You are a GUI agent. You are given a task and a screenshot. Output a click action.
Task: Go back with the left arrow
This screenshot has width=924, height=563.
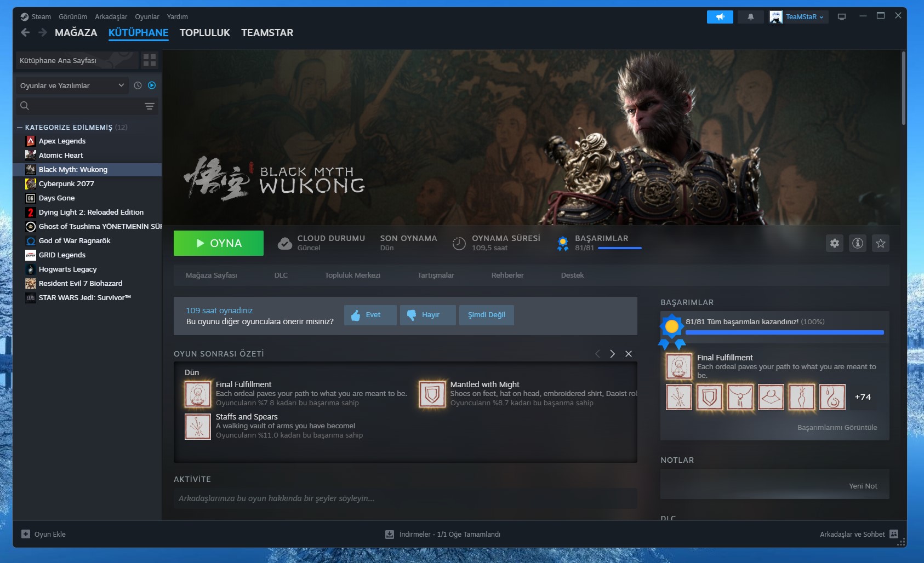coord(25,32)
